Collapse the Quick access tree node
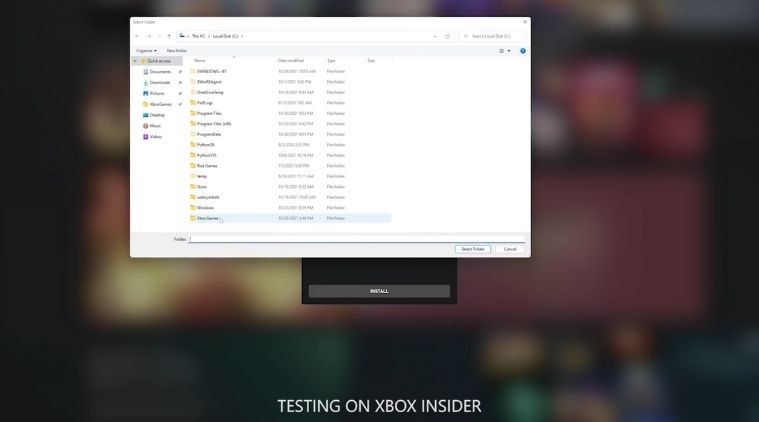 coord(136,61)
